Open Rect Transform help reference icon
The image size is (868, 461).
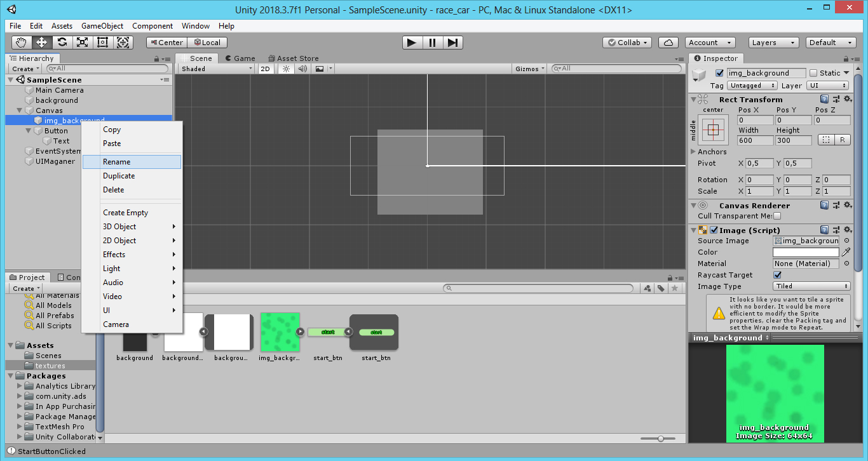tap(824, 100)
